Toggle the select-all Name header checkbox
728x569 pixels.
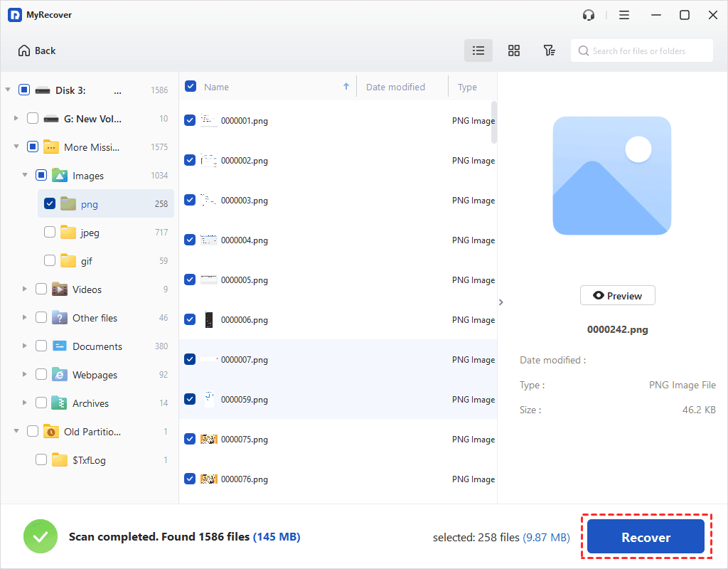tap(191, 87)
